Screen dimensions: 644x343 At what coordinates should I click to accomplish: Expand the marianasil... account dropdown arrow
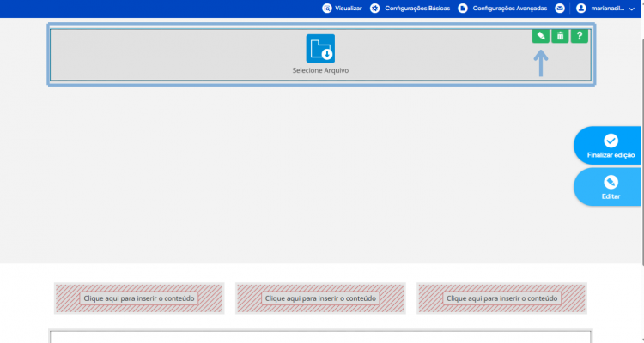click(632, 9)
